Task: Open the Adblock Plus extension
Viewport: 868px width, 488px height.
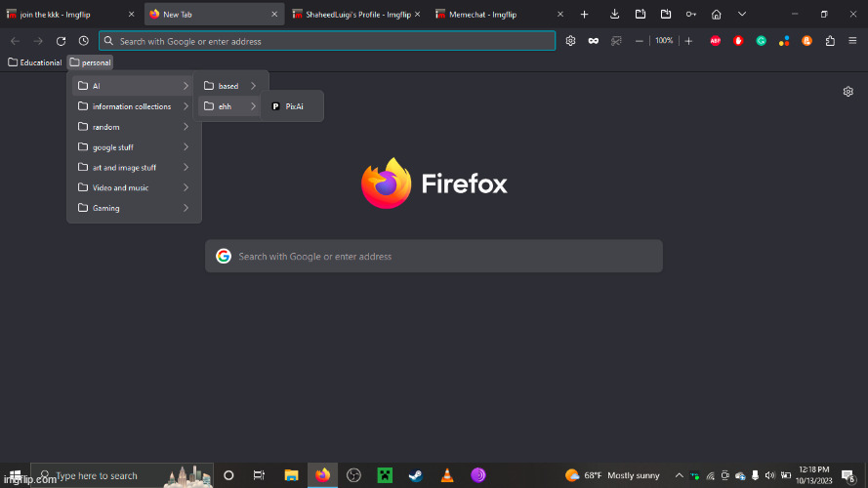Action: coord(716,41)
